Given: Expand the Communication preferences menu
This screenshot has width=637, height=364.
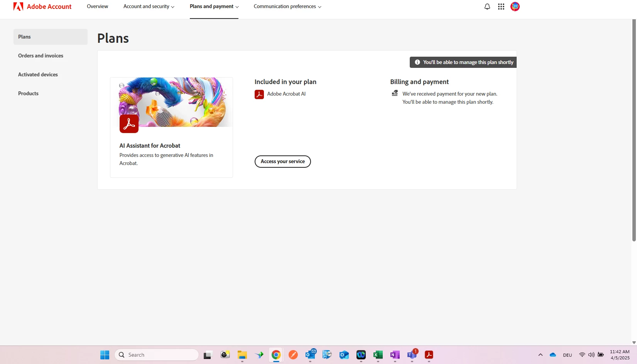Looking at the screenshot, I should 287,7.
